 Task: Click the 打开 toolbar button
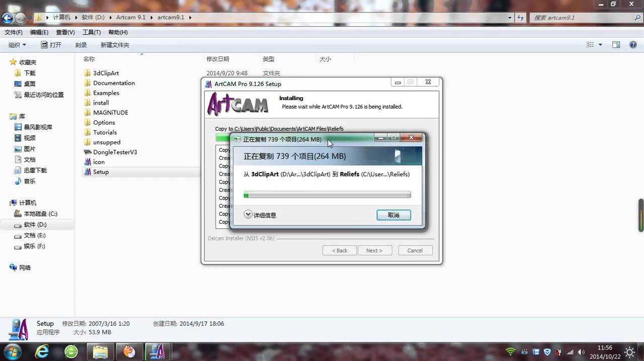(51, 45)
